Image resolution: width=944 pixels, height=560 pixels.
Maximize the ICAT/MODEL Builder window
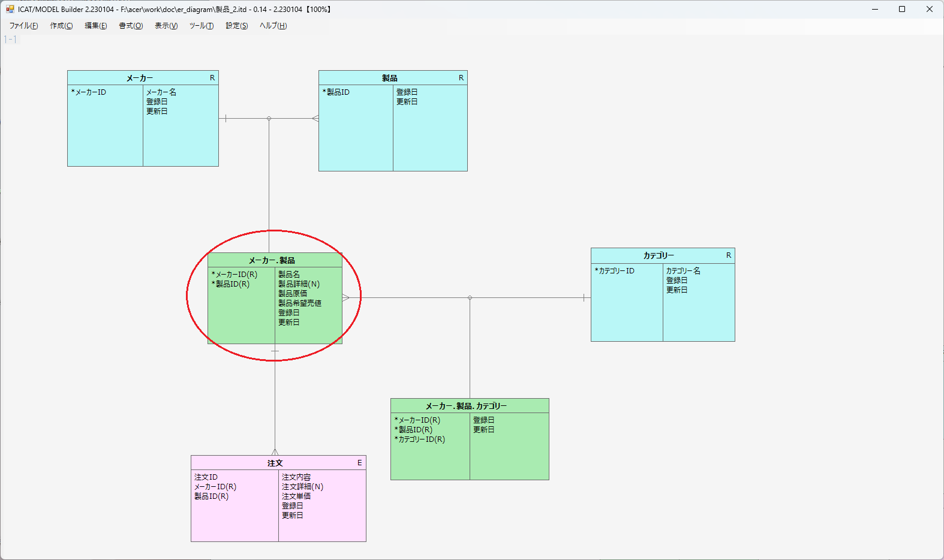[901, 9]
